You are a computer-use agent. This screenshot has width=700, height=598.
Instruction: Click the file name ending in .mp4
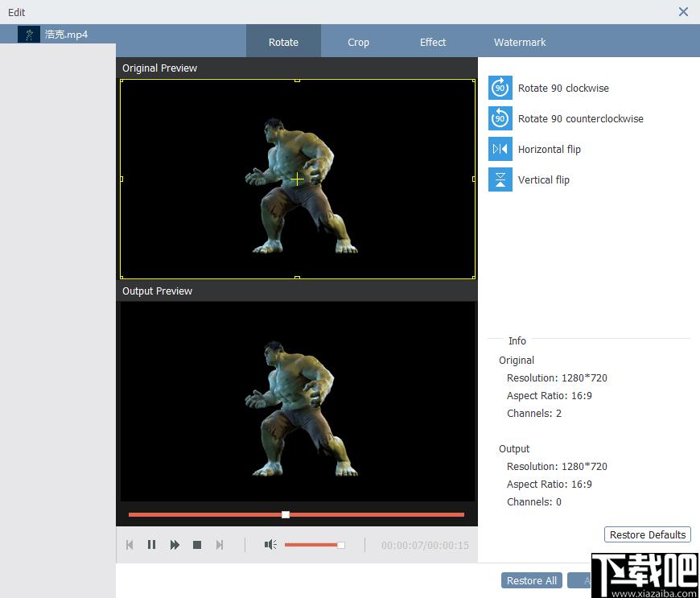coord(66,35)
